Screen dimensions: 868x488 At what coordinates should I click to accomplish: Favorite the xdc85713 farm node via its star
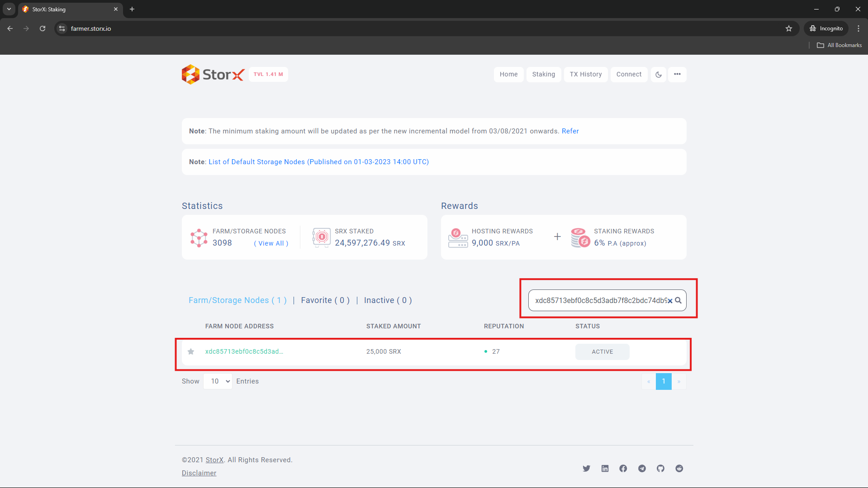click(190, 351)
